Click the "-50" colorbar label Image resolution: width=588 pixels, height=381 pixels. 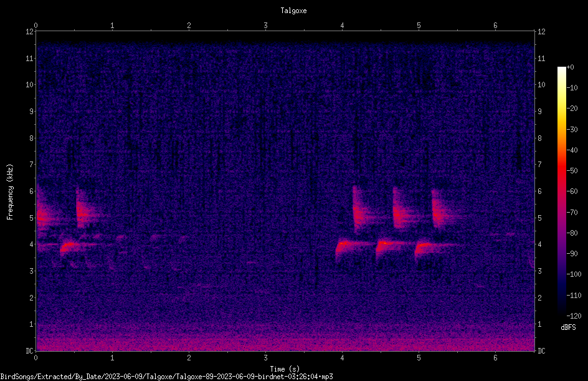(572, 171)
